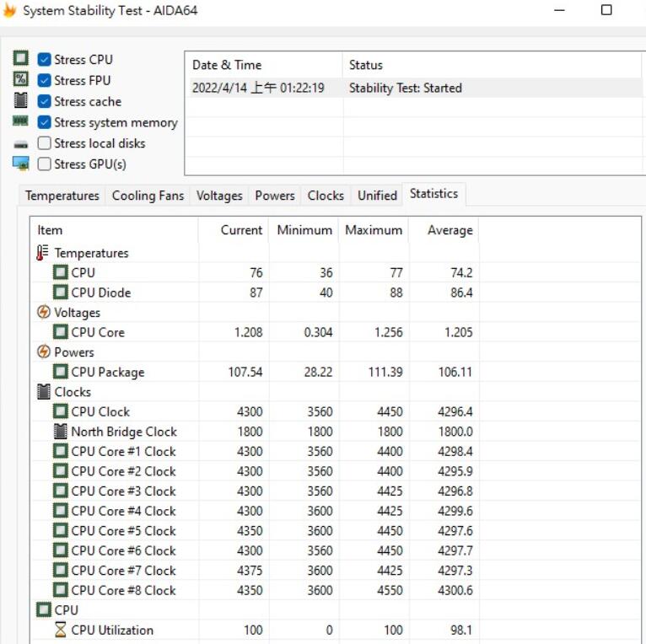Image resolution: width=646 pixels, height=644 pixels.
Task: Switch to the Temperatures tab
Action: coord(62,196)
